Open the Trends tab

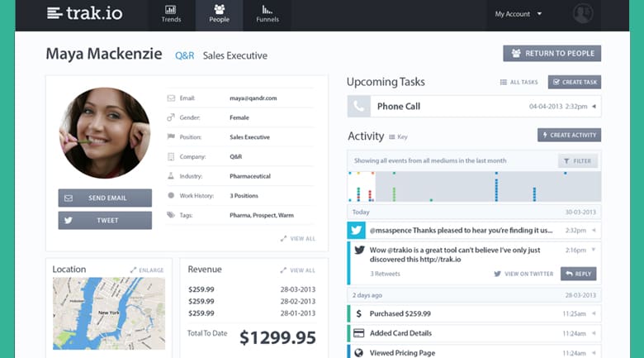(x=171, y=14)
